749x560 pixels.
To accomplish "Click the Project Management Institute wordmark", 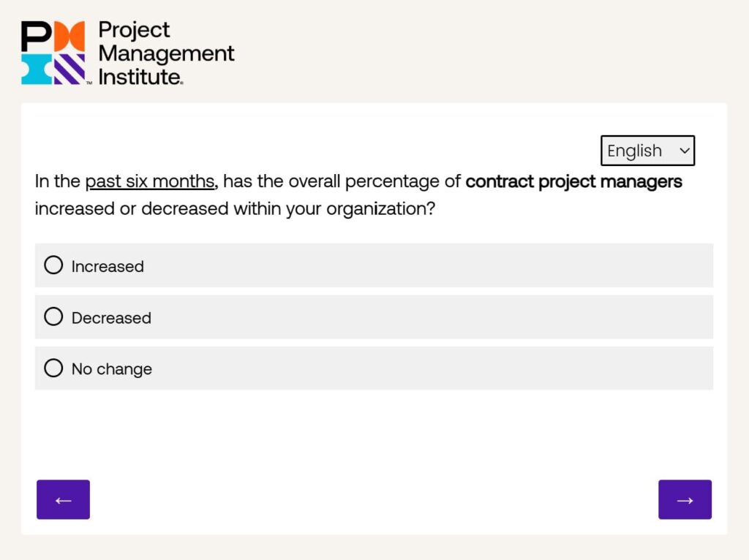I will coord(165,53).
